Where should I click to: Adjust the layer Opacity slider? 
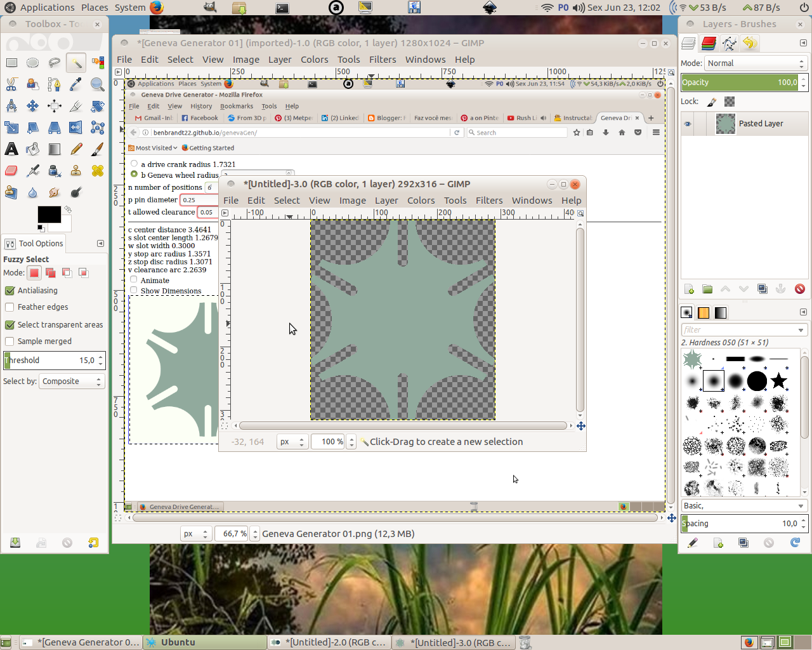(x=745, y=83)
